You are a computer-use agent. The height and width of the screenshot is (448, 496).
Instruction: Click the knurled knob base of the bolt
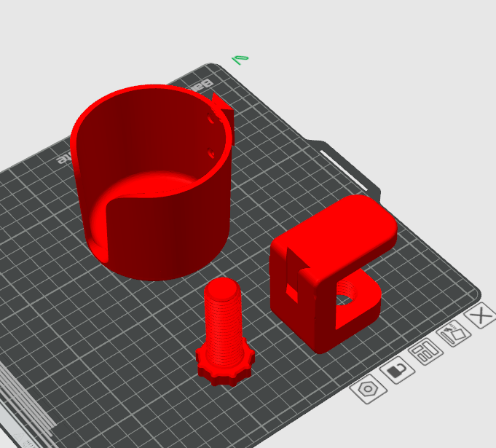click(225, 367)
